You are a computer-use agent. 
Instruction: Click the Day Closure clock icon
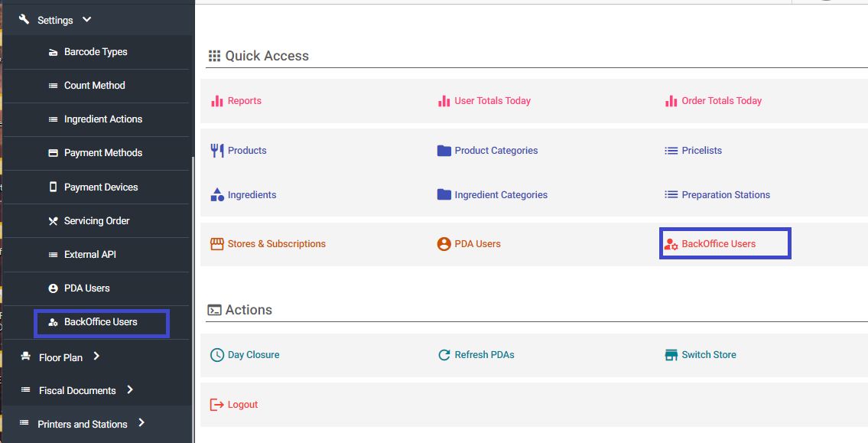point(216,355)
